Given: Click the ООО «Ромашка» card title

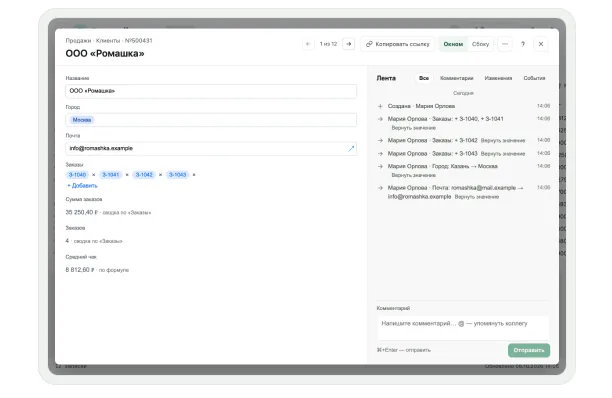Looking at the screenshot, I should [105, 53].
